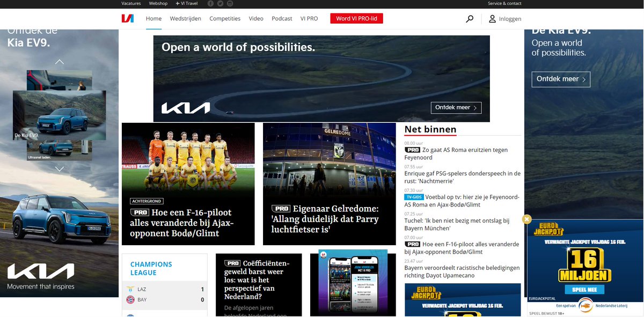Open the Net binnen heading
This screenshot has height=317, width=644.
coord(430,129)
